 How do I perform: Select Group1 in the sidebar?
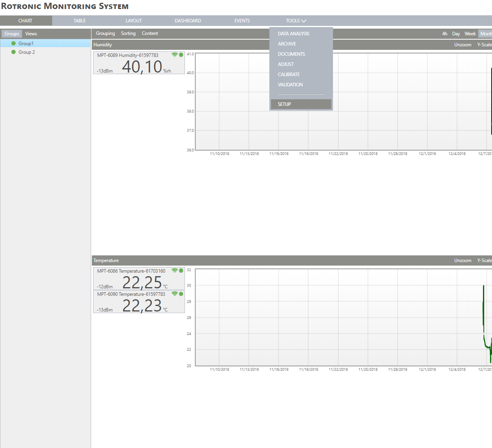[45, 44]
